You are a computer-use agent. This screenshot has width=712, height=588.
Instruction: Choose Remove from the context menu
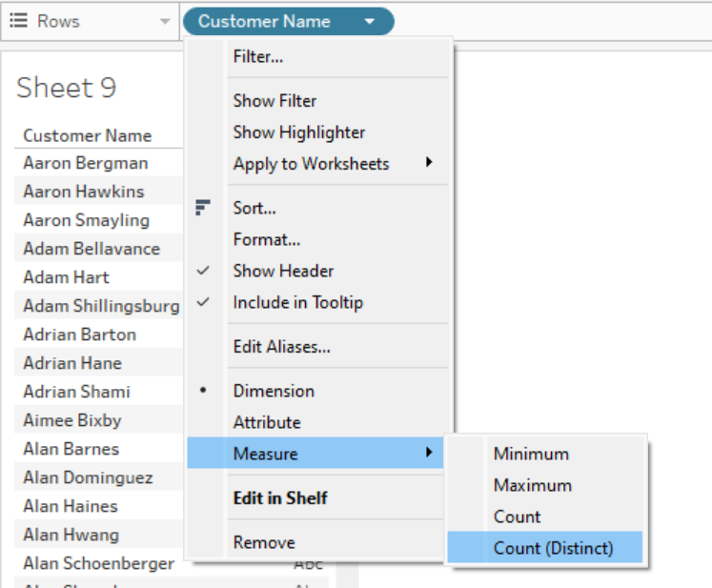(264, 542)
